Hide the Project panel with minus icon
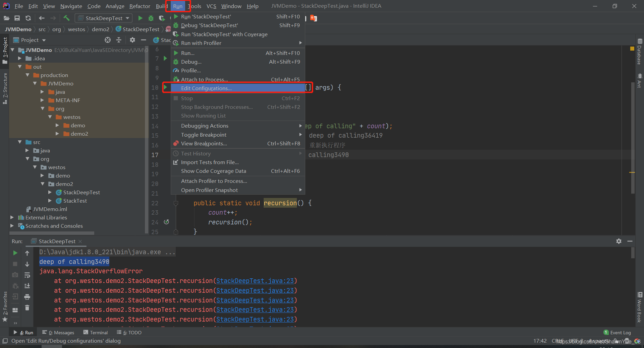This screenshot has width=644, height=348. (144, 40)
